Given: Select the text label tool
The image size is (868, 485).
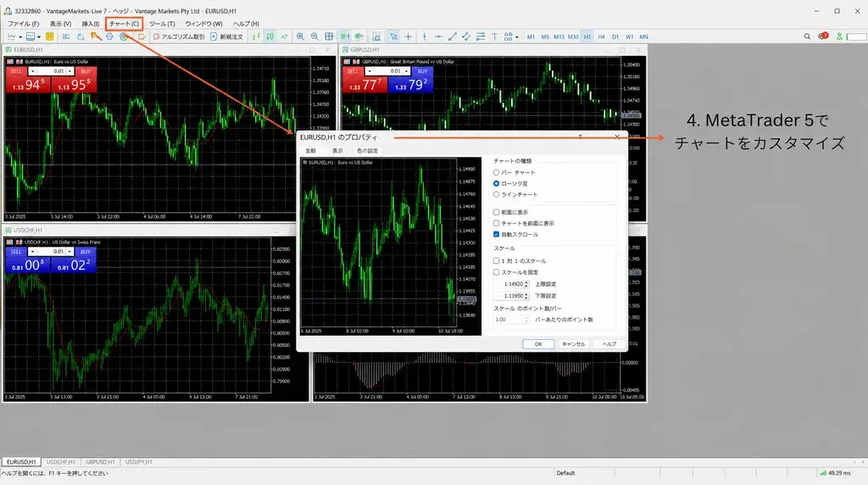Looking at the screenshot, I should (x=494, y=36).
